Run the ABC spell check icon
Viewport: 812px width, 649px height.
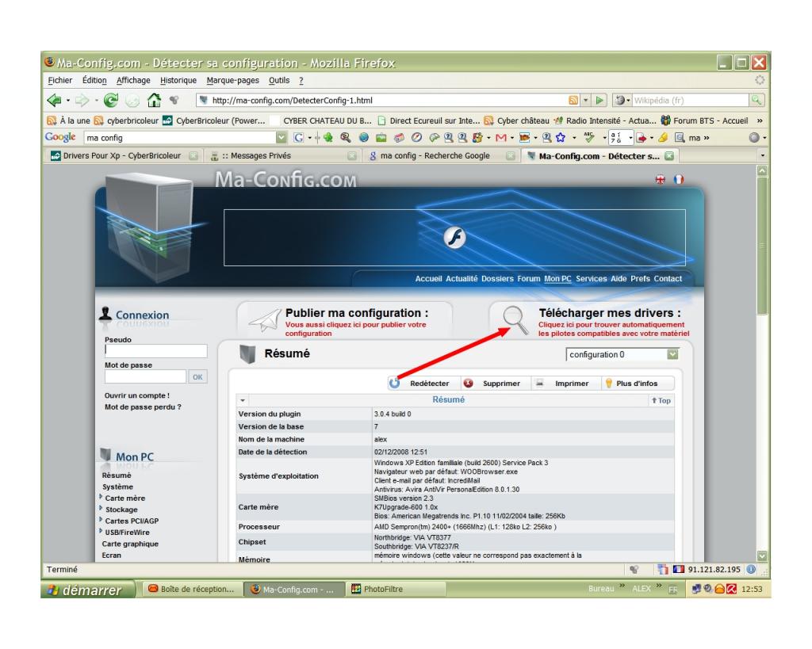(589, 137)
